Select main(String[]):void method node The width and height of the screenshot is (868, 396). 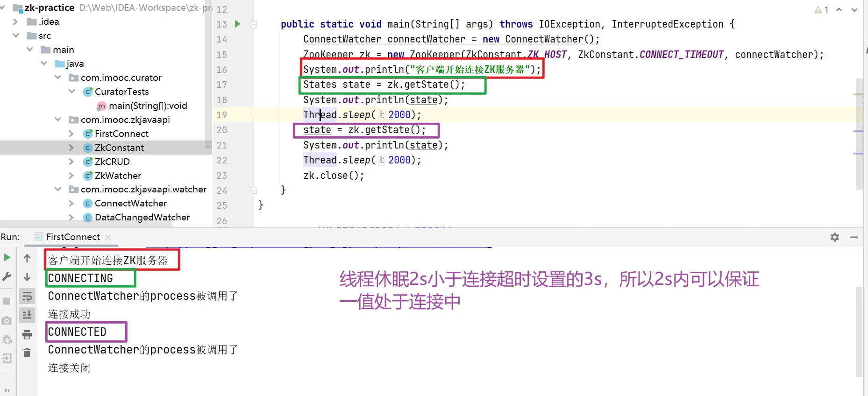point(148,106)
